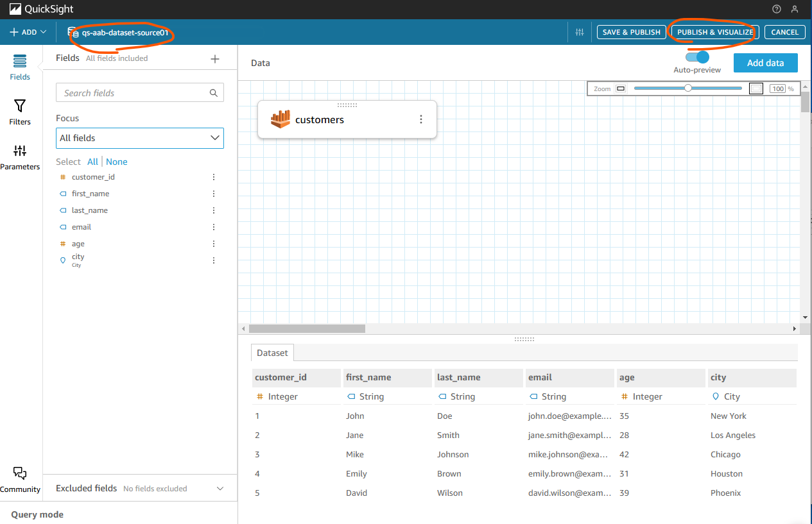Open the ADD menu in top bar
Screen dimensions: 812x524
click(x=28, y=32)
